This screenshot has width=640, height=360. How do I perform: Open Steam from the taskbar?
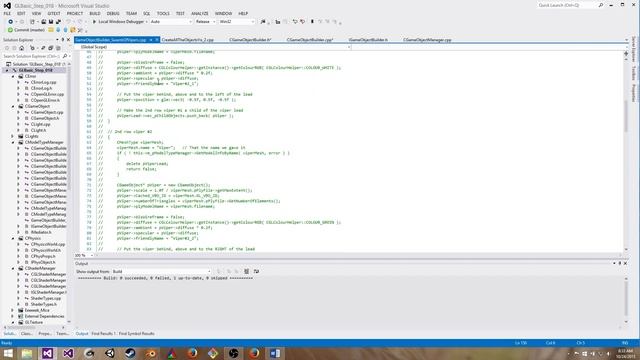click(x=130, y=353)
